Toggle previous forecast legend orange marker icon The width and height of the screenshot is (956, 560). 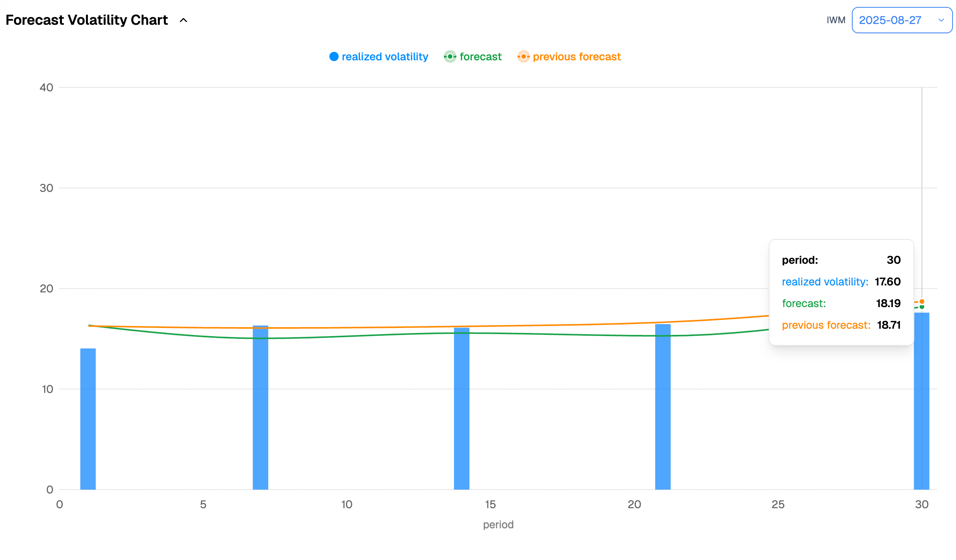pyautogui.click(x=523, y=56)
